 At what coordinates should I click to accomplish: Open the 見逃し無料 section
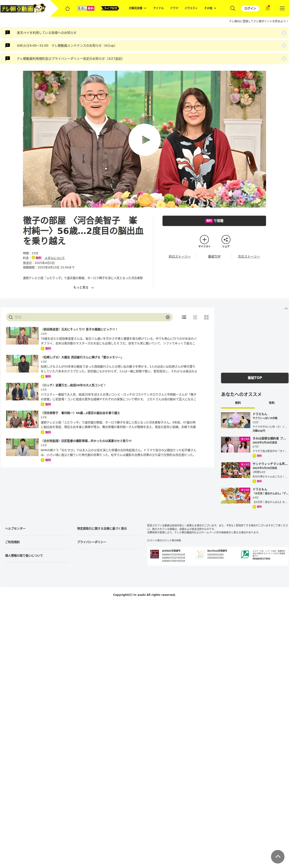86,8
